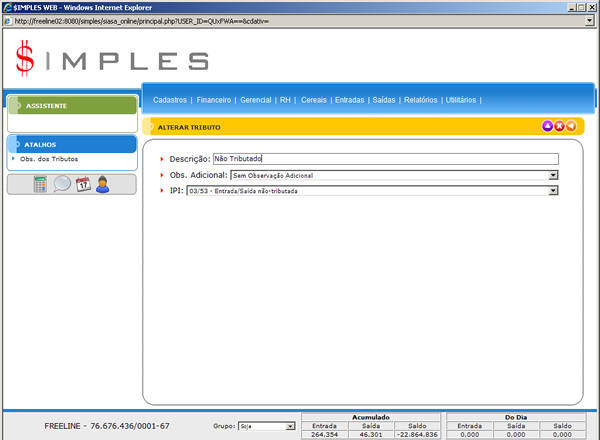This screenshot has height=440, width=600.
Task: Click the red X icon in Alterar Tributo bar
Action: coord(559,126)
